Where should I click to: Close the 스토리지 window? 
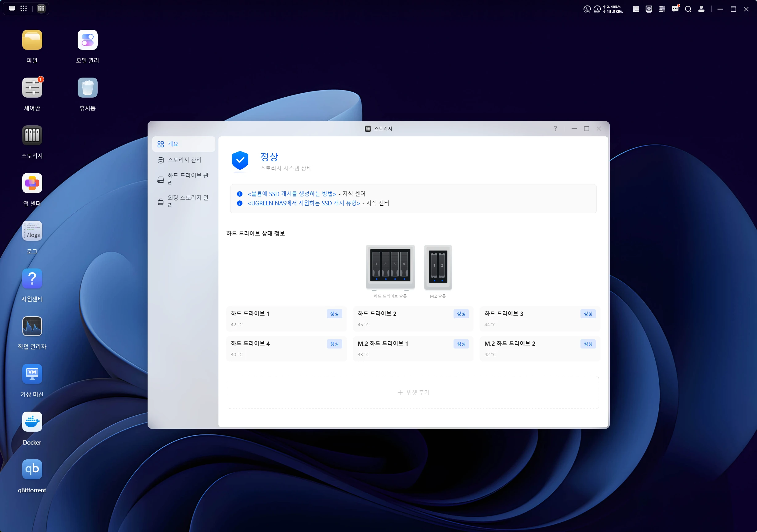[x=599, y=128]
